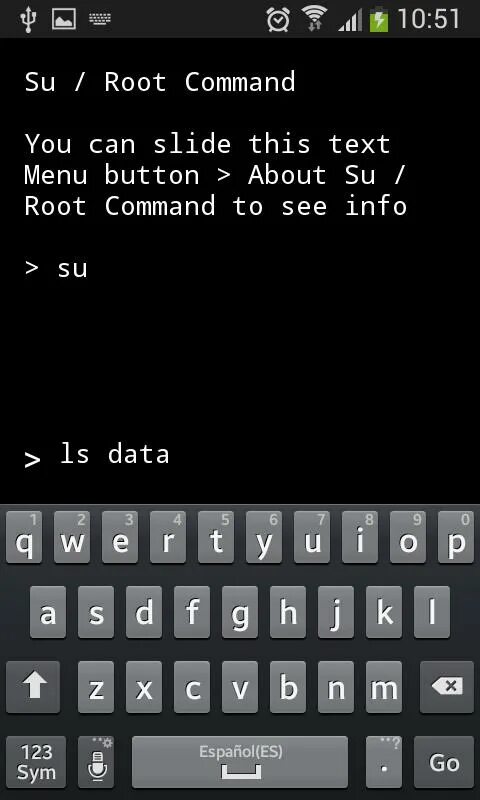Tap the 'm' key
480x800 pixels.
[384, 687]
